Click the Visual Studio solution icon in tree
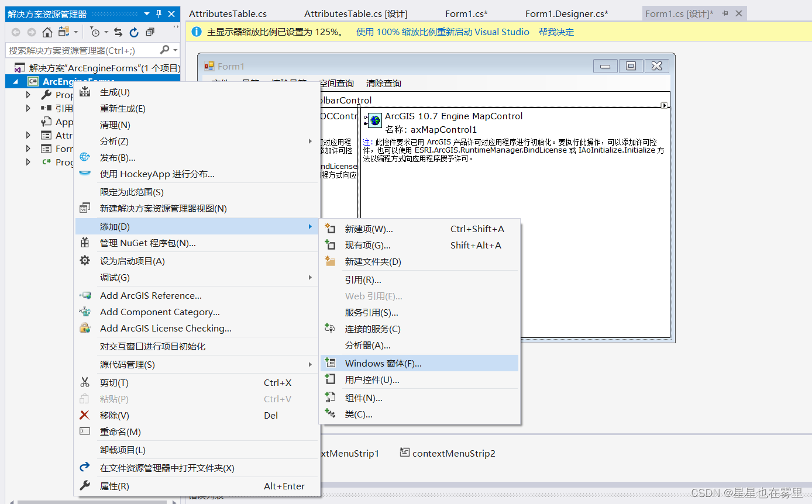The height and width of the screenshot is (504, 812). click(x=20, y=68)
